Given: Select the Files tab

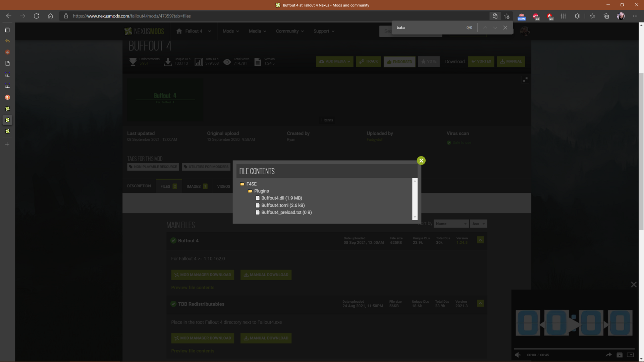Looking at the screenshot, I should [169, 186].
